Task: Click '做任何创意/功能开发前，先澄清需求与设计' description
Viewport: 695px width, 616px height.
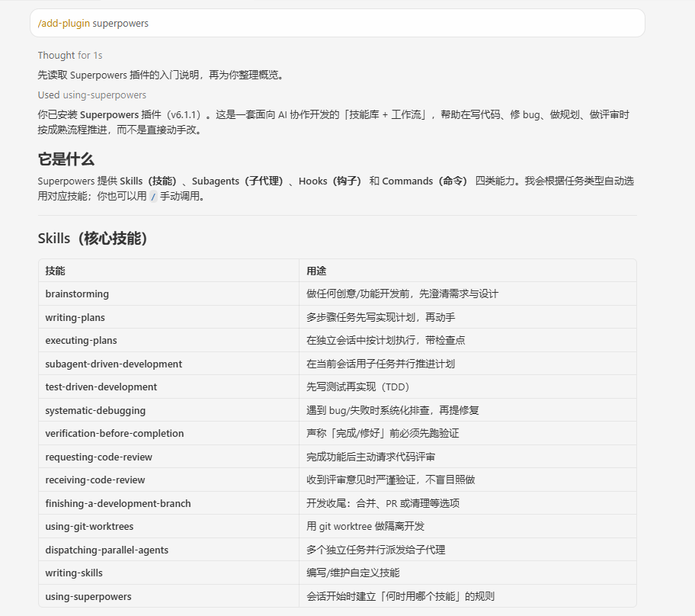Action: pos(402,294)
